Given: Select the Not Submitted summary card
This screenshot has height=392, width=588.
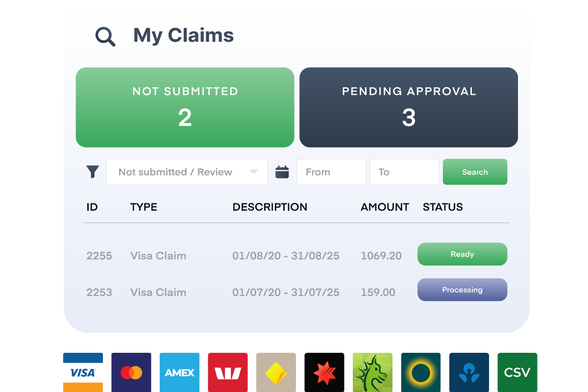Looking at the screenshot, I should pyautogui.click(x=185, y=107).
